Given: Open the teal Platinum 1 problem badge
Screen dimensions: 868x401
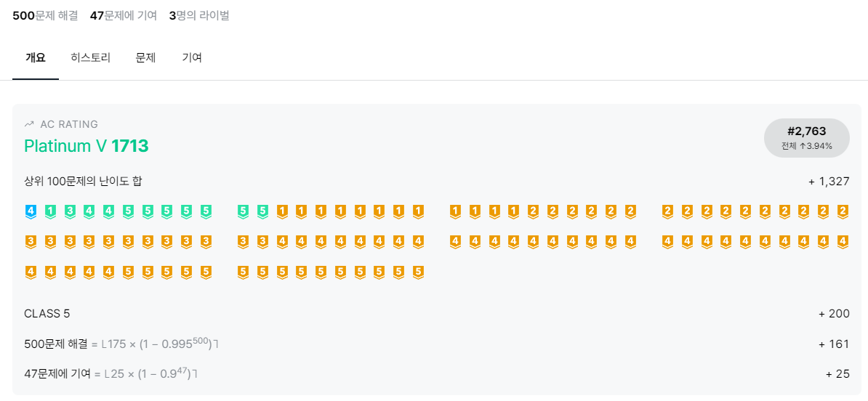Looking at the screenshot, I should pyautogui.click(x=50, y=211).
